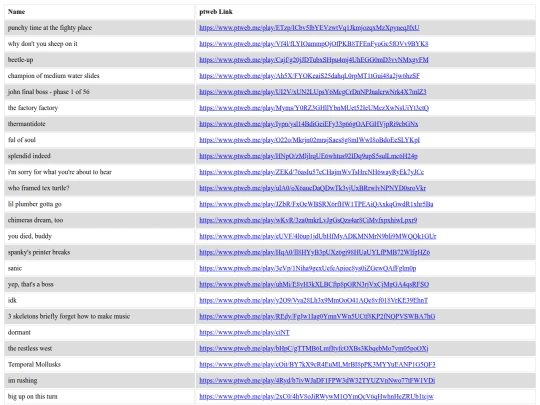Select the name cell 'the restless west'
The width and height of the screenshot is (540, 405).
click(x=100, y=348)
